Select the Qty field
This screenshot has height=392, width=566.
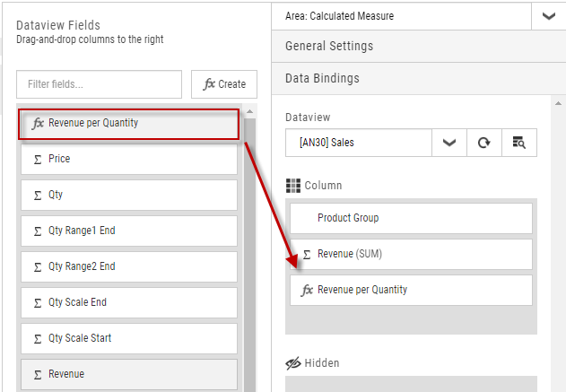(x=129, y=195)
